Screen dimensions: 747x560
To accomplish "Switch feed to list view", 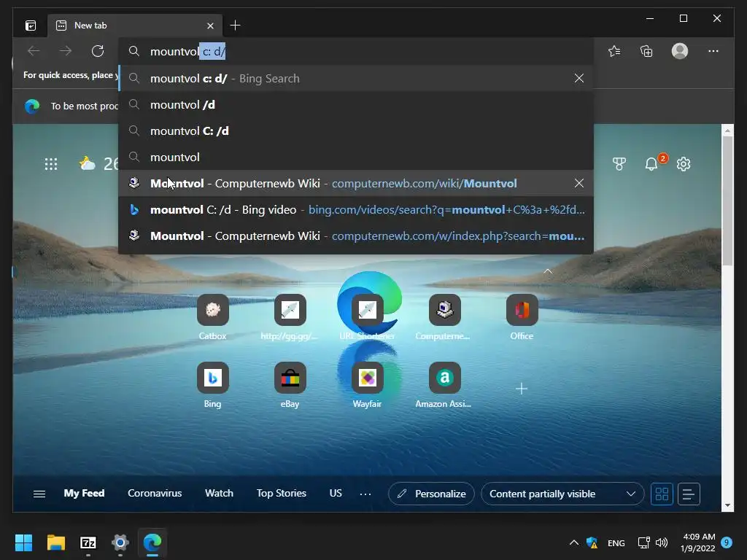I will point(689,494).
